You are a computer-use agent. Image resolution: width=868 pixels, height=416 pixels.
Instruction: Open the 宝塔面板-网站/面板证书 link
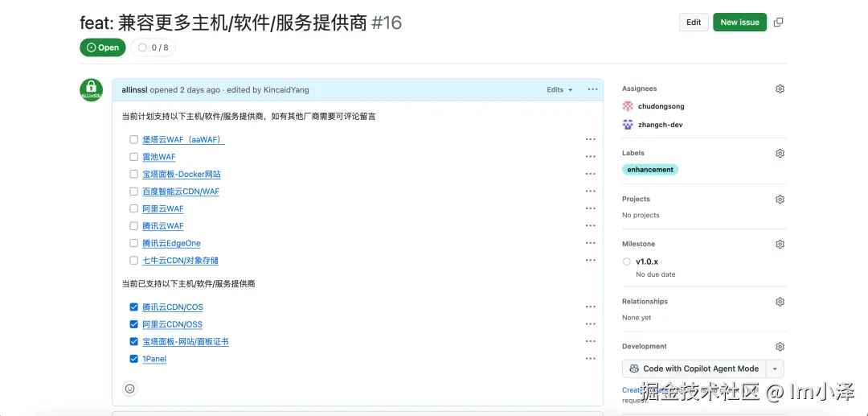click(x=186, y=341)
